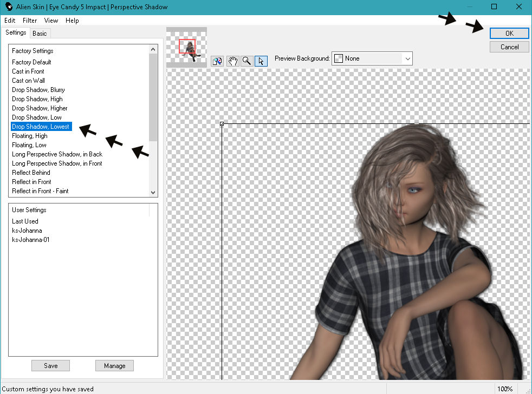This screenshot has width=532, height=394.
Task: Select Long Perspective Shadow, in Back
Action: coord(57,154)
